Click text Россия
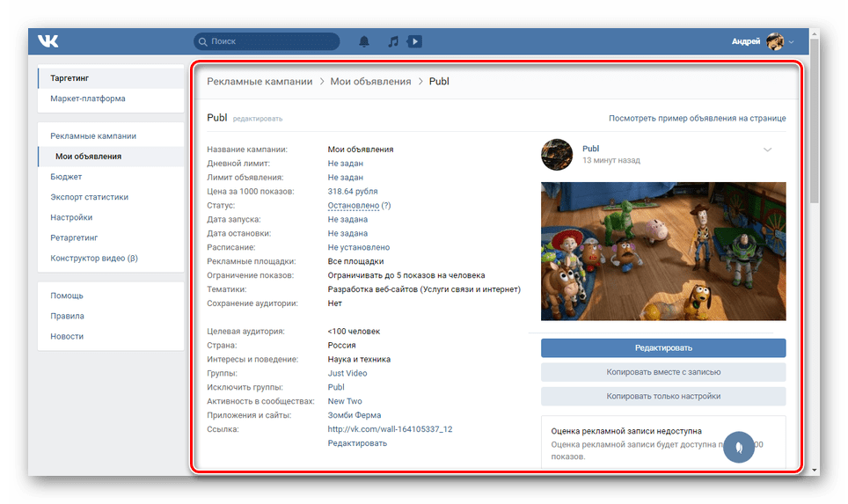The height and width of the screenshot is (504, 848). (341, 345)
